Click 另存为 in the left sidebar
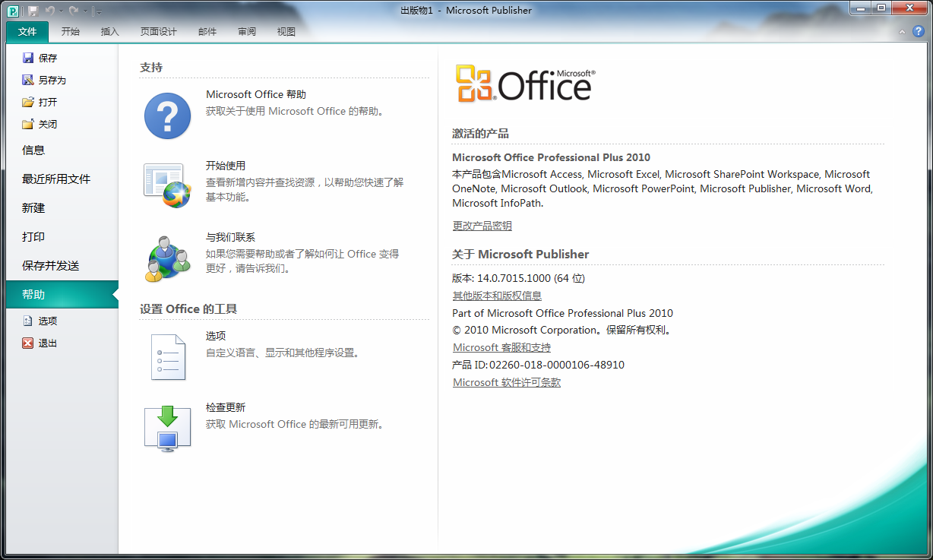Image resolution: width=933 pixels, height=560 pixels. 52,81
